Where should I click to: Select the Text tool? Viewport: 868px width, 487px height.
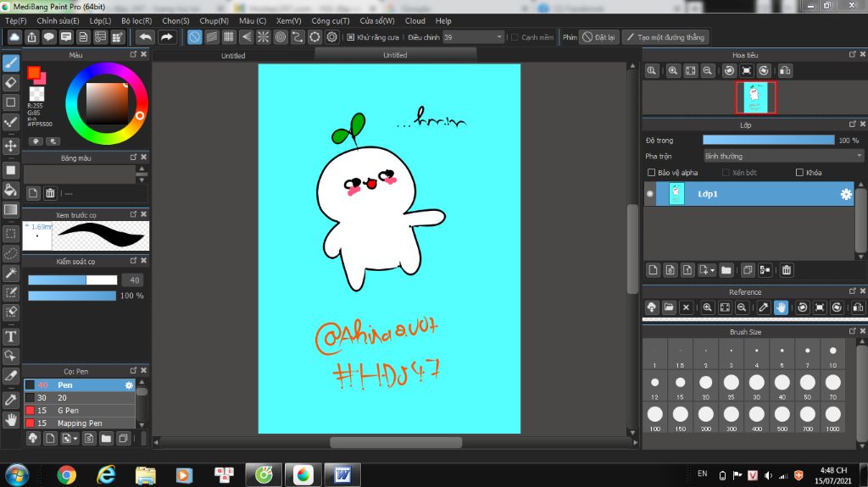click(10, 336)
